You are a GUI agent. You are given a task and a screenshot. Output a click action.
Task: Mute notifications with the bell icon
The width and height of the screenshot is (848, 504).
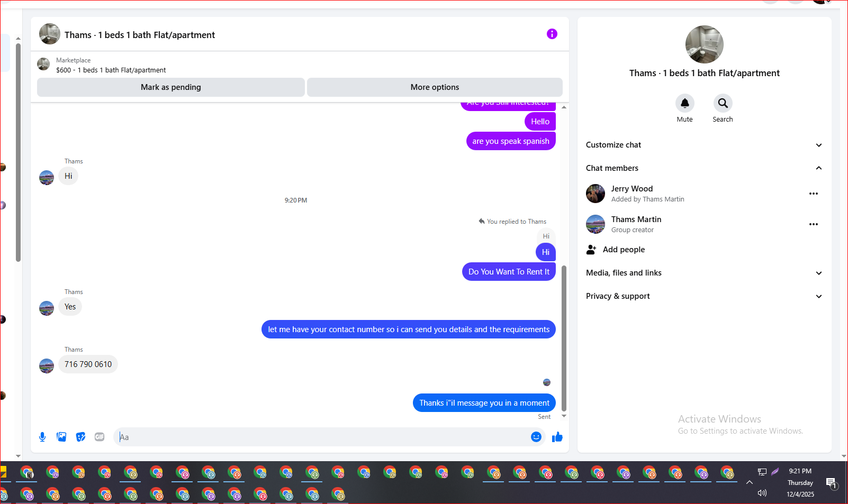pos(684,103)
